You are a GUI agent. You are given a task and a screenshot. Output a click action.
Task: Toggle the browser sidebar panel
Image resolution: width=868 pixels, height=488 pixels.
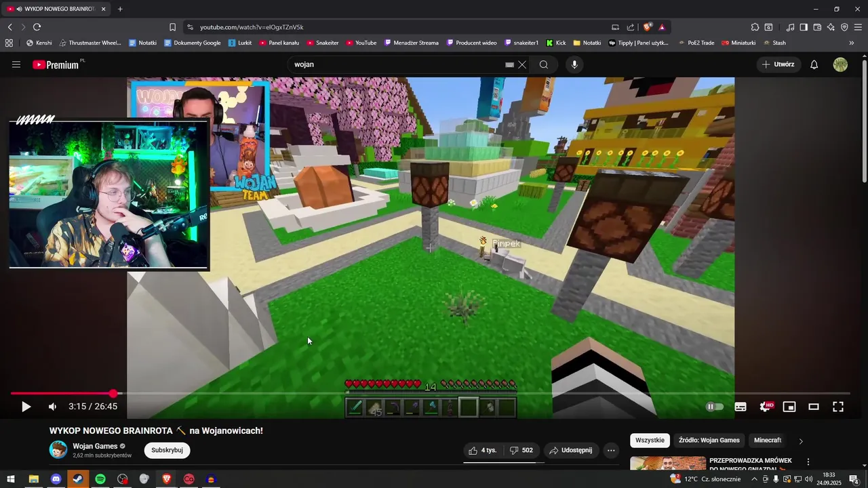804,27
